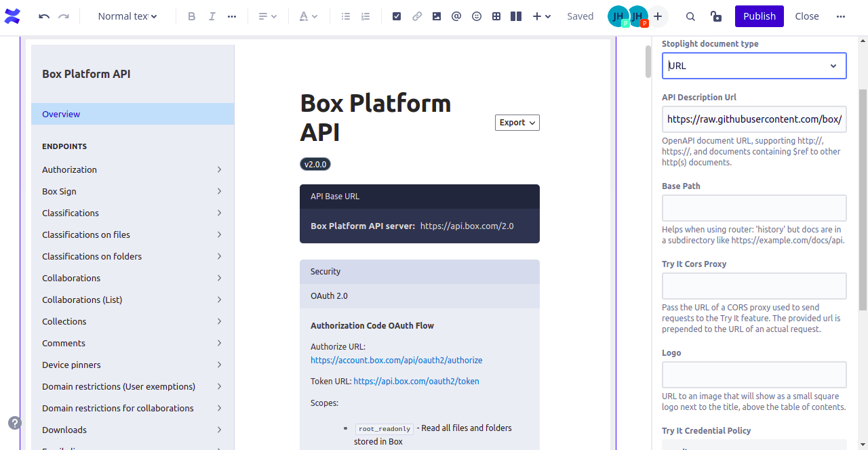The image size is (868, 450).
Task: Follow the api.box.com oauth2 token link
Action: pos(416,381)
